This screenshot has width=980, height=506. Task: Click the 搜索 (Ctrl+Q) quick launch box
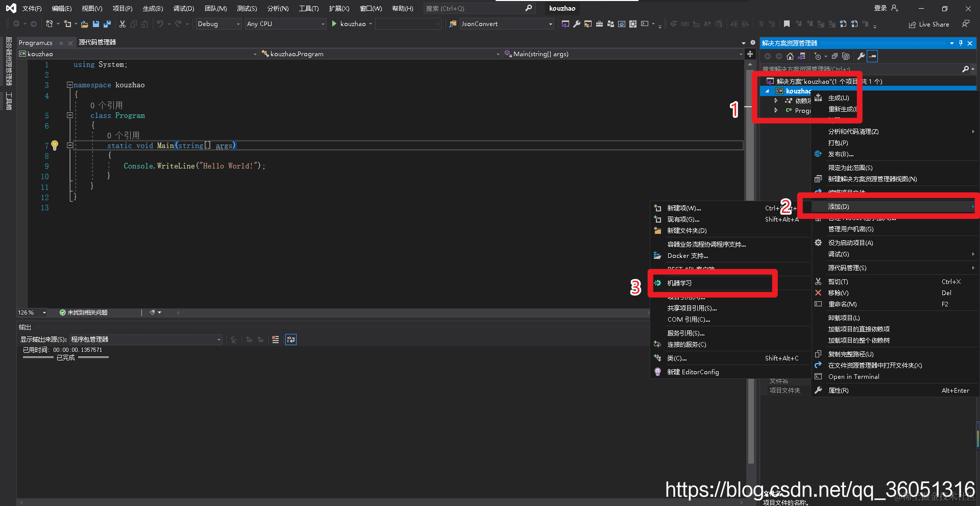click(x=479, y=8)
